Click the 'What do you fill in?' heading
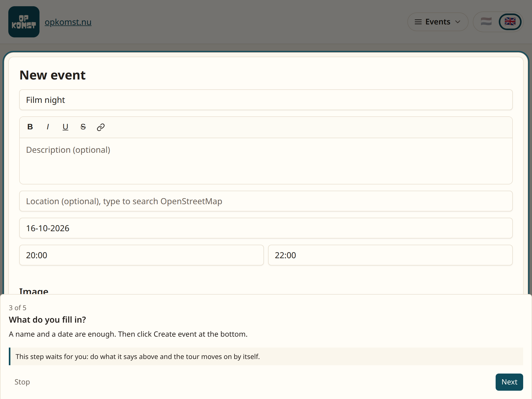The height and width of the screenshot is (399, 532). point(48,320)
